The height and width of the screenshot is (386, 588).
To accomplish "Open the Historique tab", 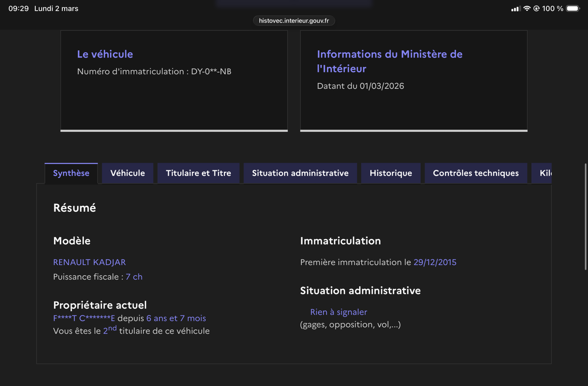I will point(391,173).
